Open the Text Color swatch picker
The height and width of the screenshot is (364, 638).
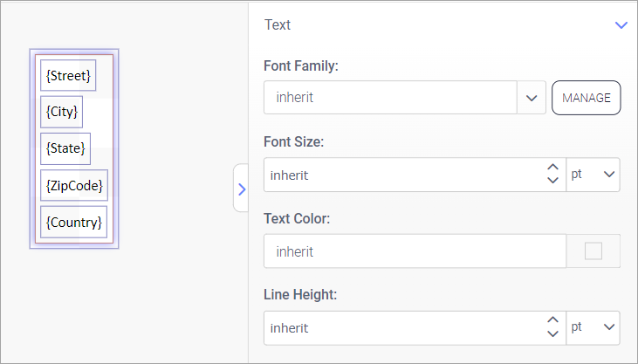point(593,251)
